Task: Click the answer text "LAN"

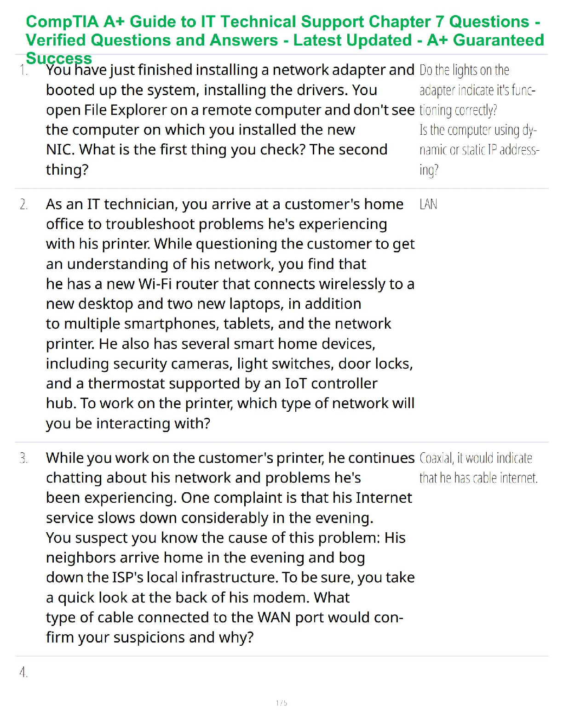Action: [428, 205]
